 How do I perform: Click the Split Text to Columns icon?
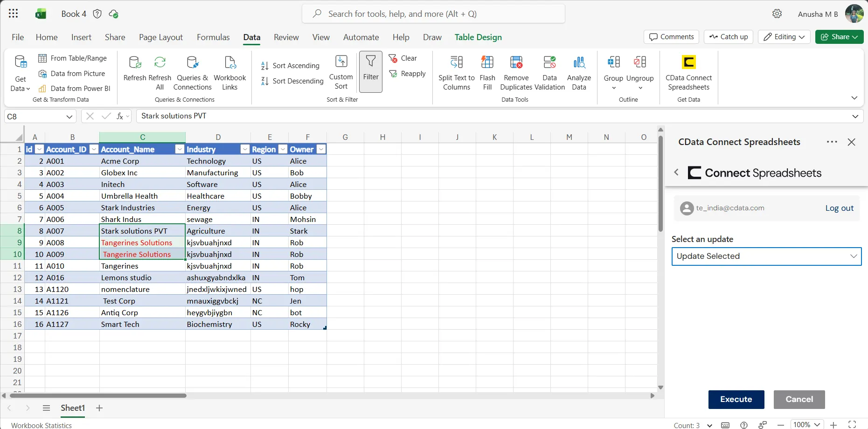pos(457,62)
